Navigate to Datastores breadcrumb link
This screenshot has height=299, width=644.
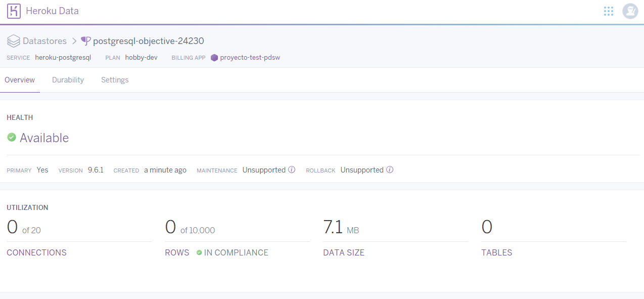(44, 41)
